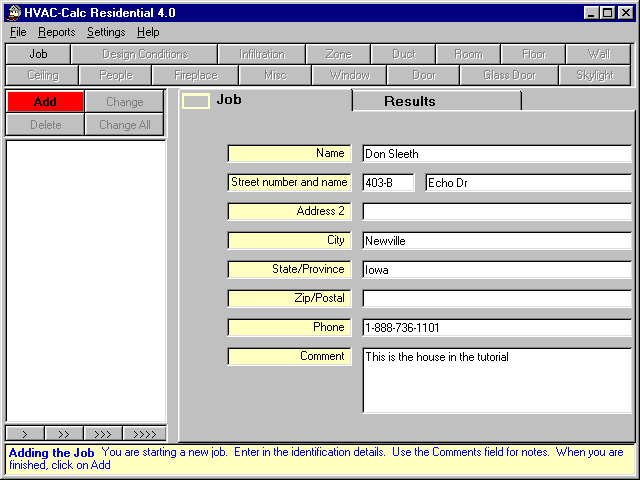The height and width of the screenshot is (480, 640).
Task: Select the Duct category button
Action: coord(403,54)
